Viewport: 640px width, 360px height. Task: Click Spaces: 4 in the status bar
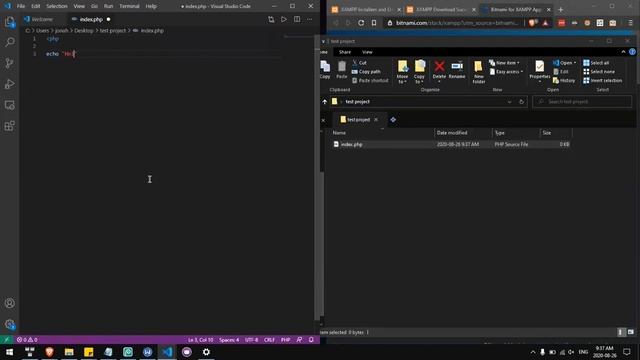click(x=229, y=340)
